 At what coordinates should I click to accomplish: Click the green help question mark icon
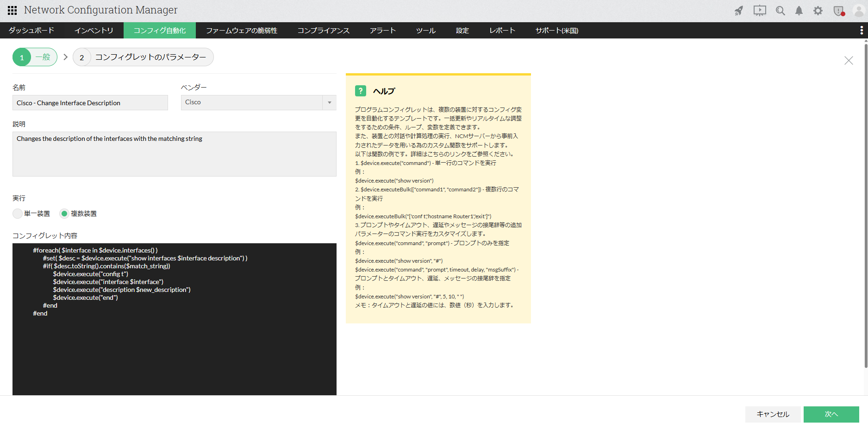click(x=360, y=91)
